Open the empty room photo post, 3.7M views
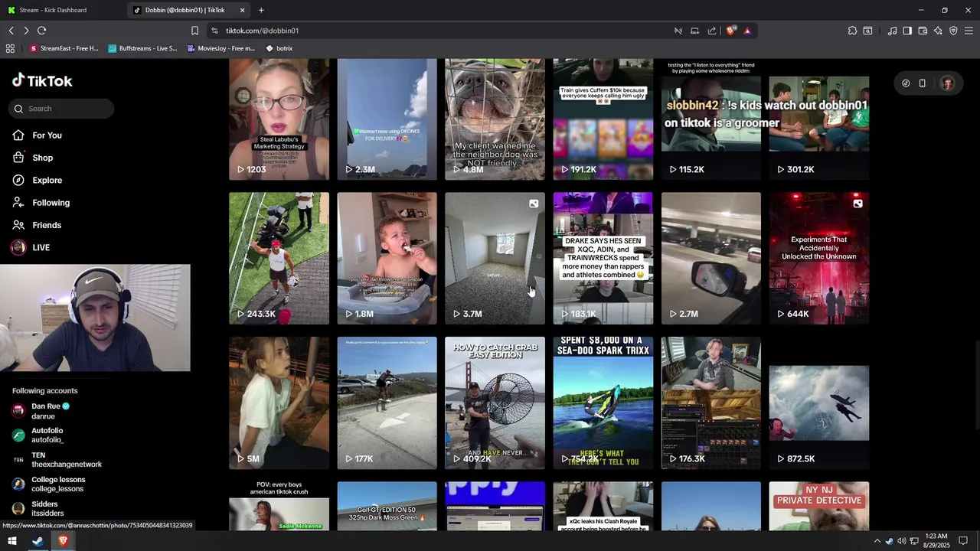 (x=495, y=259)
